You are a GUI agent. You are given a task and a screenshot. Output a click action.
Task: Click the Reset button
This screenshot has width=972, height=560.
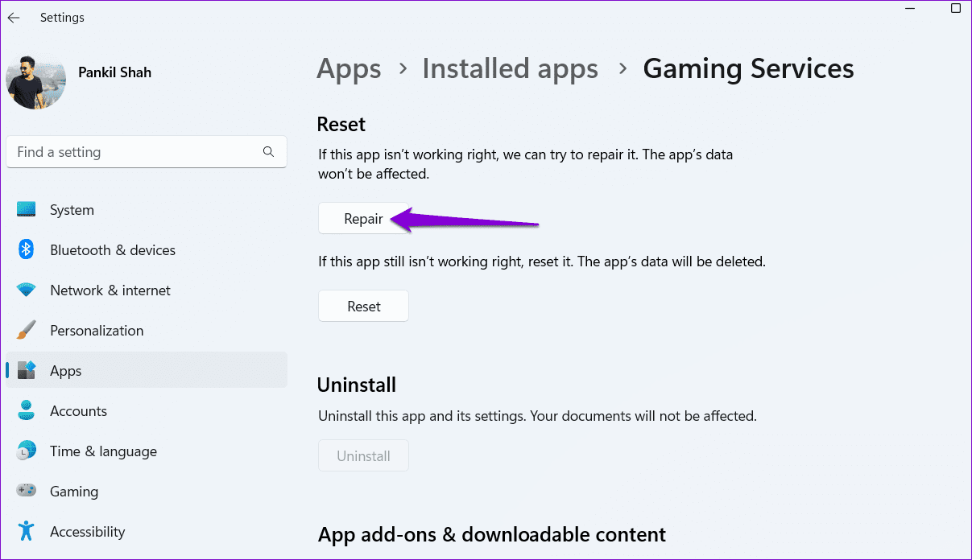click(x=363, y=306)
